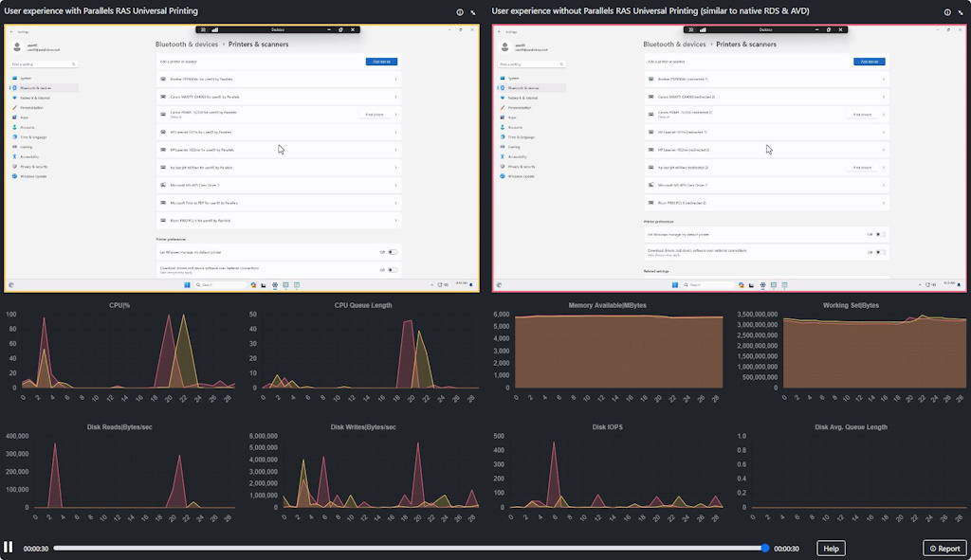Screen dimensions: 971x560
Task: Expand the left video panel to fullscreen
Action: coord(473,12)
